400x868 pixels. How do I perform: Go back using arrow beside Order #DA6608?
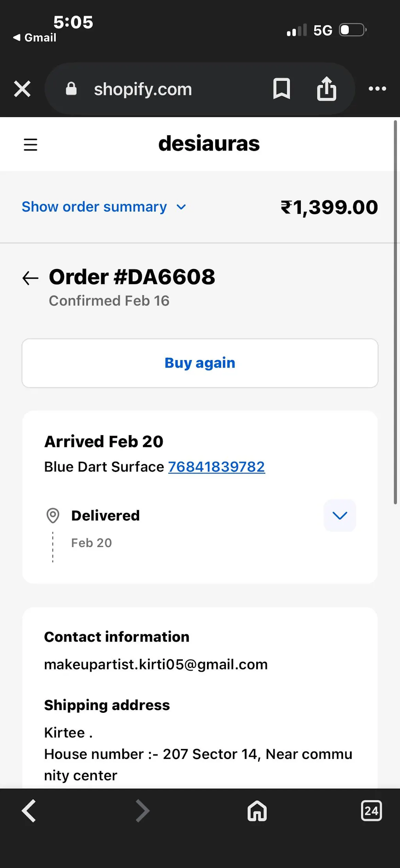click(30, 278)
